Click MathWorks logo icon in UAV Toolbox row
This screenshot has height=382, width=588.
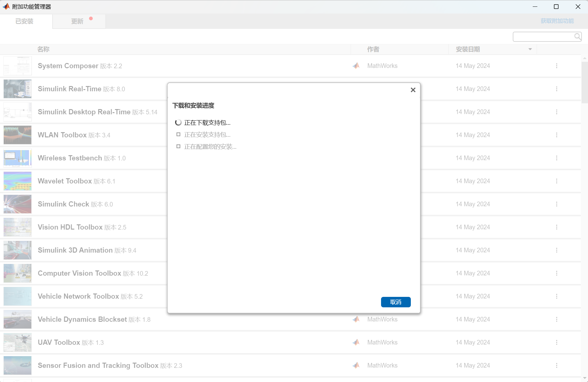click(x=356, y=342)
